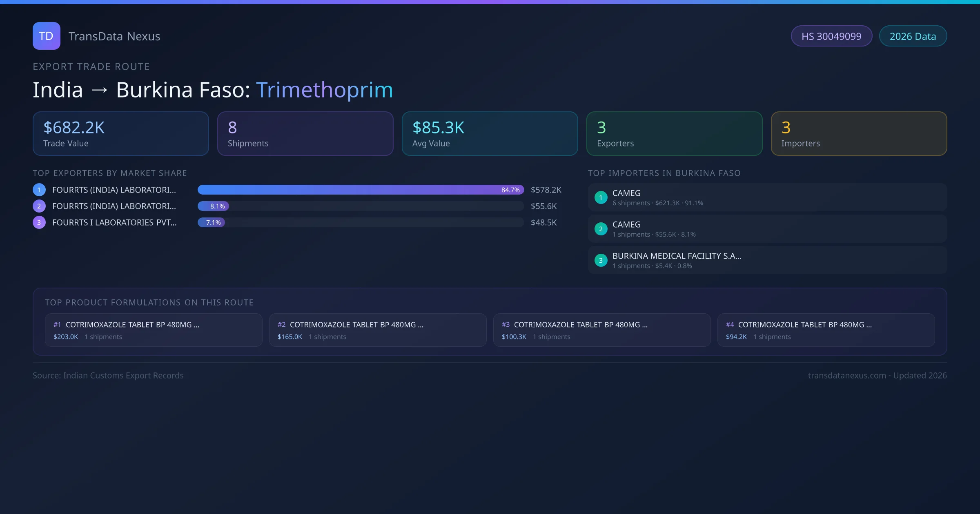980x514 pixels.
Task: Select the $682.2K Trade Value card
Action: (120, 134)
